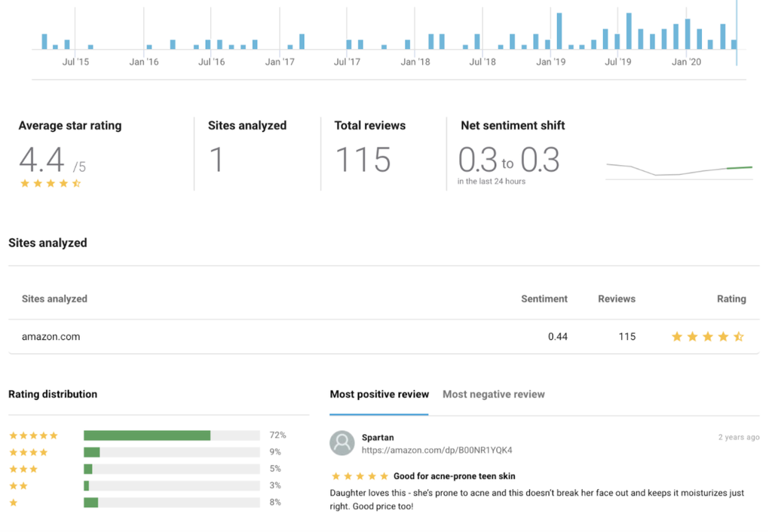Image resolution: width=772 pixels, height=532 pixels.
Task: Click the five-star icons in rating distribution
Action: [x=33, y=436]
